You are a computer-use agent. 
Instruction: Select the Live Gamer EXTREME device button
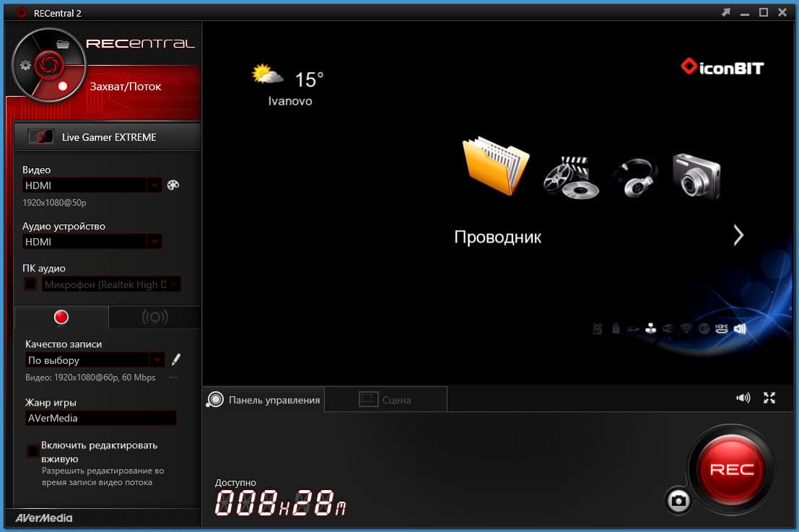(107, 136)
